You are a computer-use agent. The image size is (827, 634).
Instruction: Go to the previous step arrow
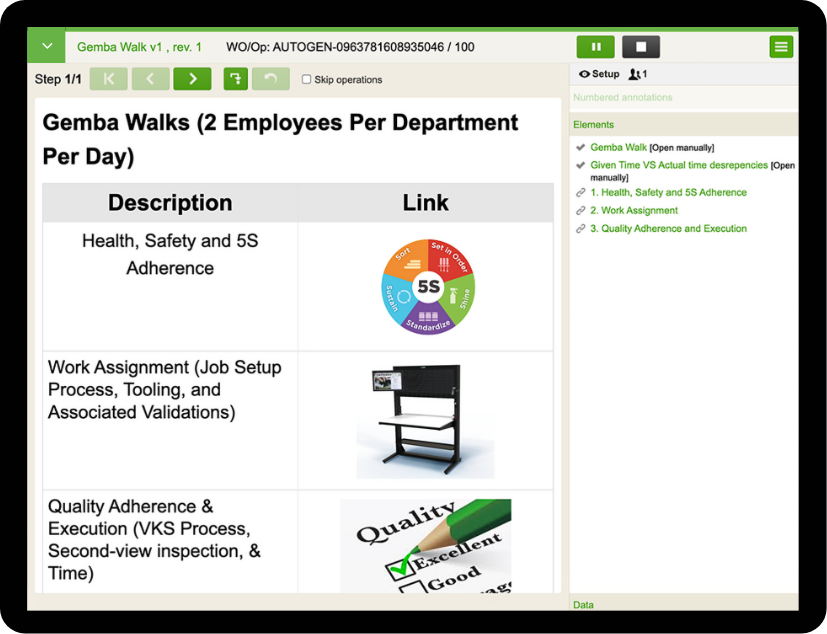(x=150, y=79)
